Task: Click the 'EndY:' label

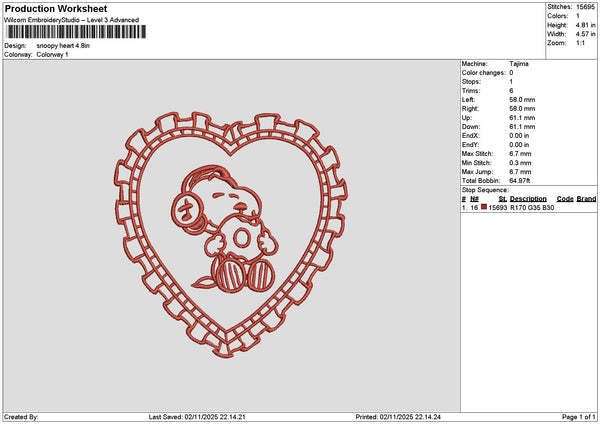Action: tap(470, 145)
